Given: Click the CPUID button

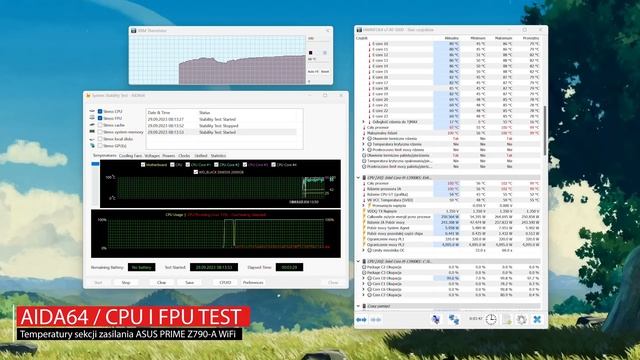Looking at the screenshot, I should [x=225, y=282].
